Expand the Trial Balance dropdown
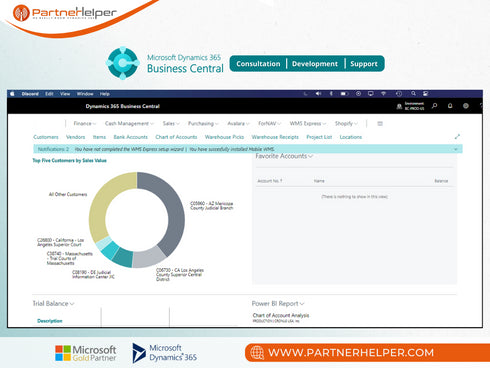The image size is (490, 368). coord(53,303)
